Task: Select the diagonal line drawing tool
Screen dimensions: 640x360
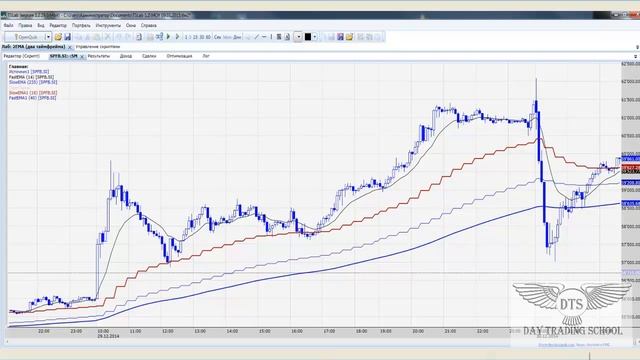Action: click(x=256, y=37)
